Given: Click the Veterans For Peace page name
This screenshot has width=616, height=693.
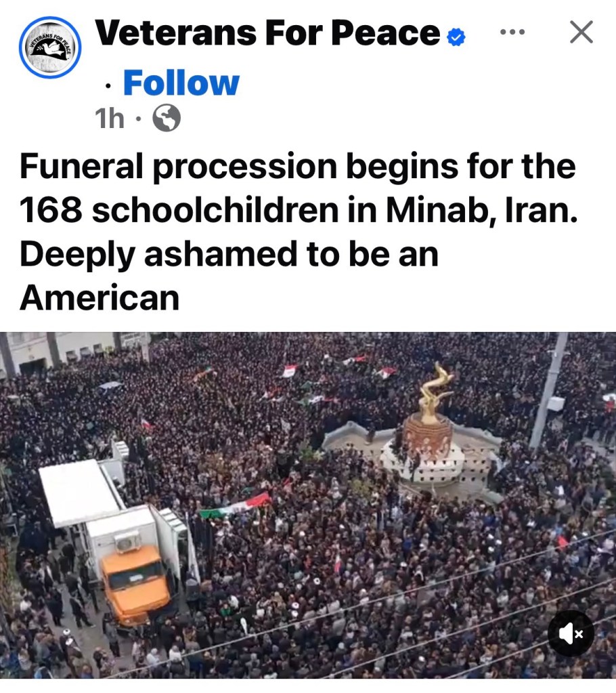Looking at the screenshot, I should (x=268, y=34).
